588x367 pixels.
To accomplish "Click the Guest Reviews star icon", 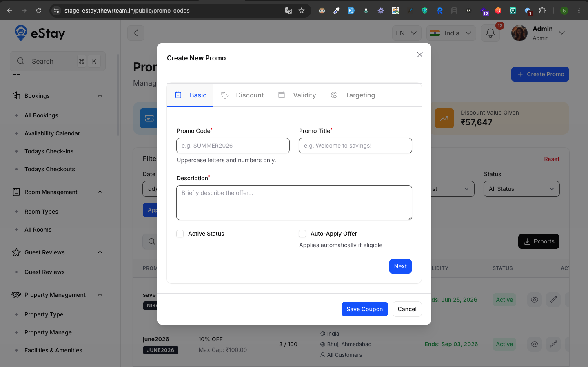I will coord(16,252).
